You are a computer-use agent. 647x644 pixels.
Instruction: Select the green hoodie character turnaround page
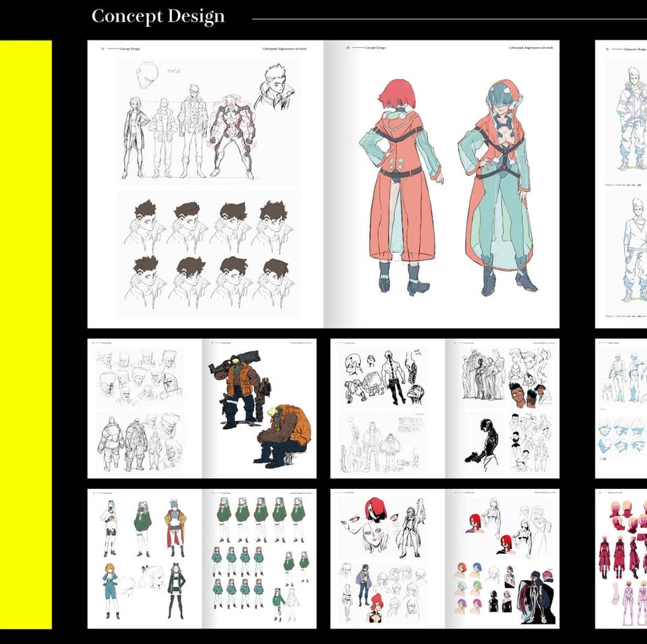pyautogui.click(x=259, y=558)
